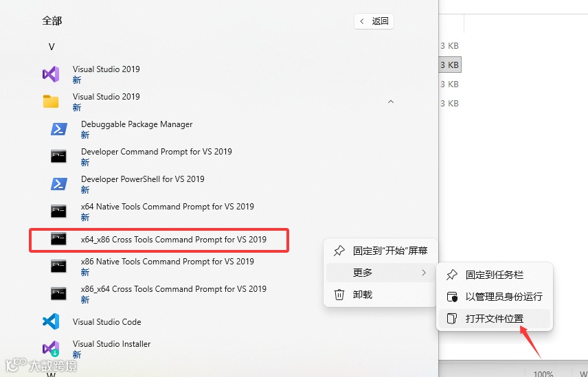The image size is (588, 377).
Task: Click the Developer PowerShell for VS 2019 icon
Action: click(x=59, y=183)
